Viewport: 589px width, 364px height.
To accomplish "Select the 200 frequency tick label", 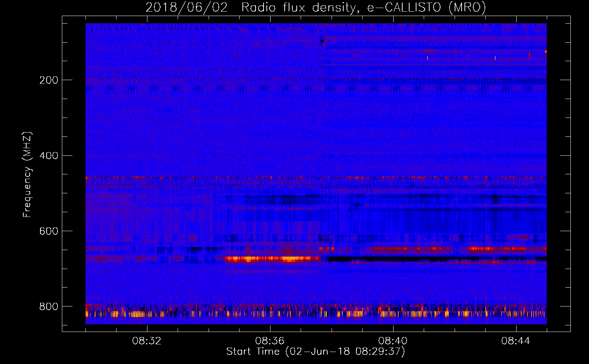I will tap(49, 80).
